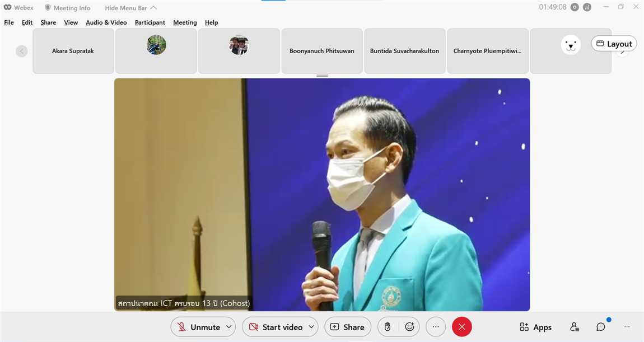Image resolution: width=644 pixels, height=342 pixels.
Task: Expand audio options arrow beside Unmute
Action: pos(228,327)
